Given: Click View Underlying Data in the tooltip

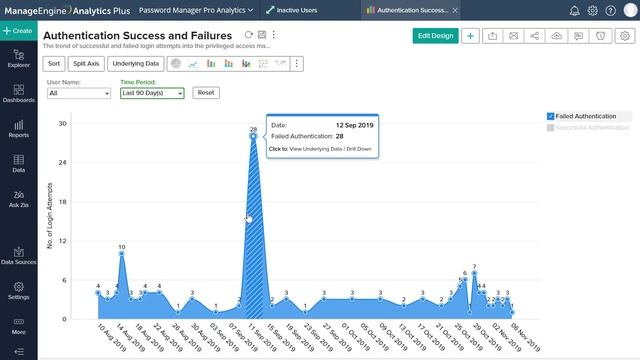Looking at the screenshot, I should point(316,149).
